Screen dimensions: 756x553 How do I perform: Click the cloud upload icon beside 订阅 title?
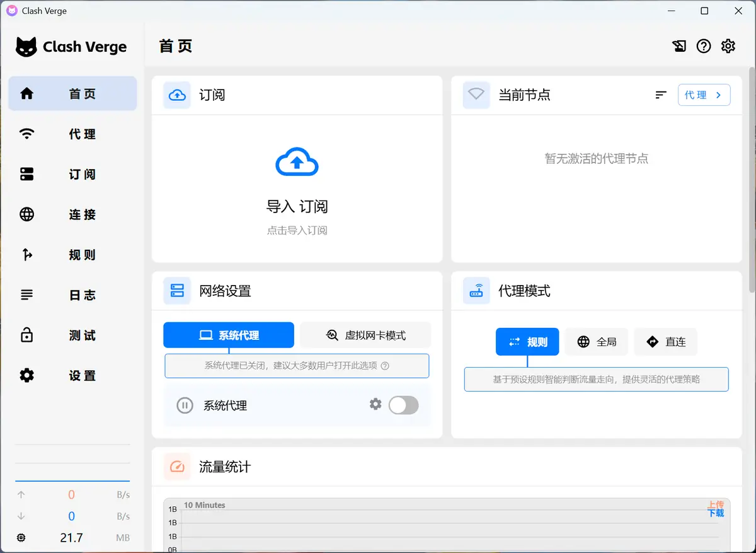177,95
